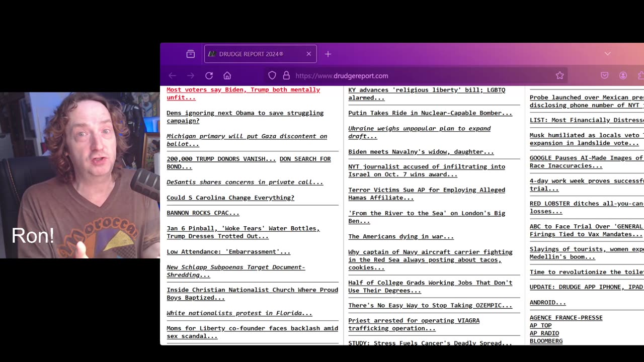Reload the Drudge Report page

pos(209,75)
